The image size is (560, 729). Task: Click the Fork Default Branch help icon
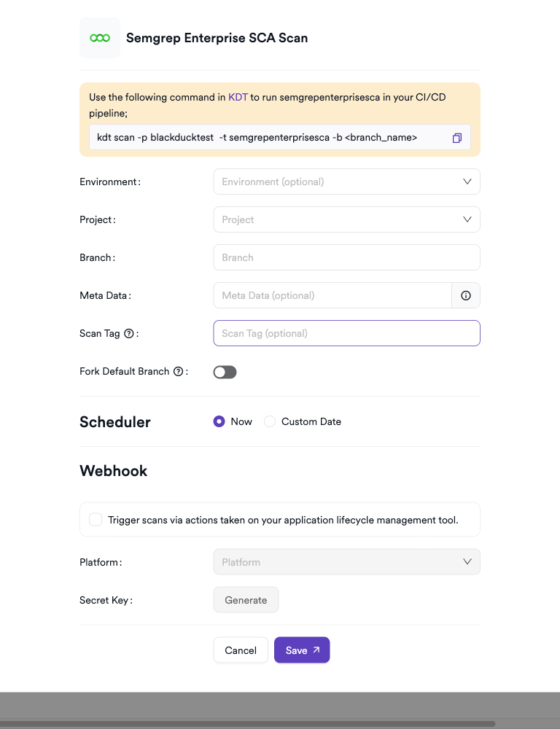[178, 371]
